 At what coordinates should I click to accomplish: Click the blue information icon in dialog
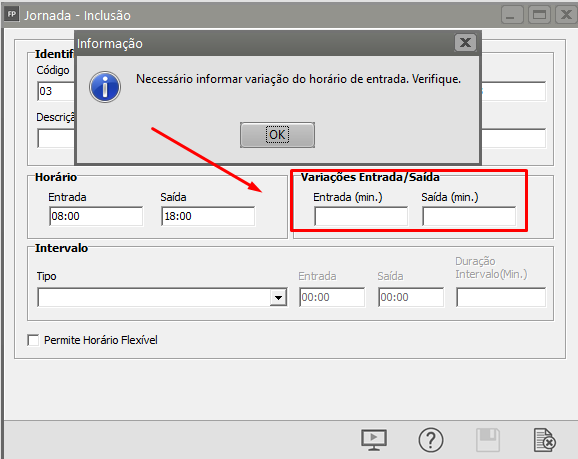105,87
